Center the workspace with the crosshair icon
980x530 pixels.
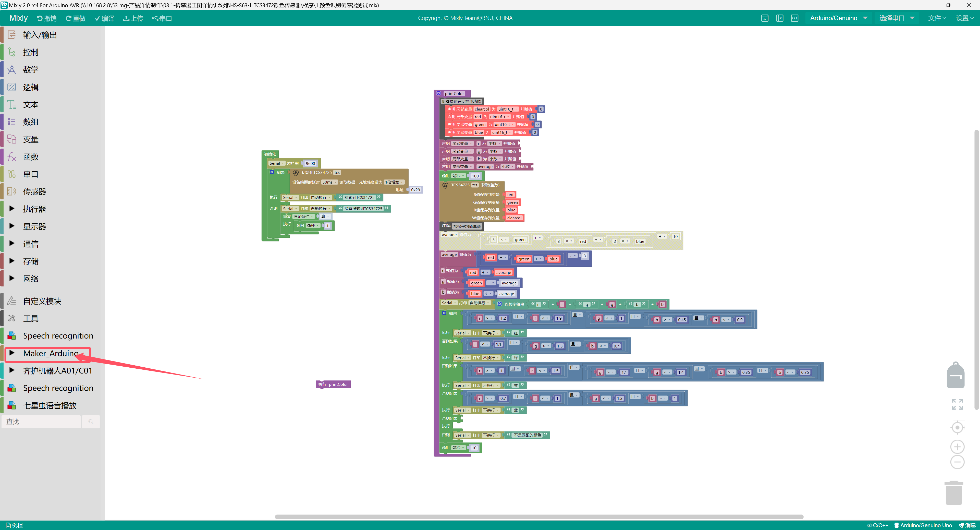(957, 428)
